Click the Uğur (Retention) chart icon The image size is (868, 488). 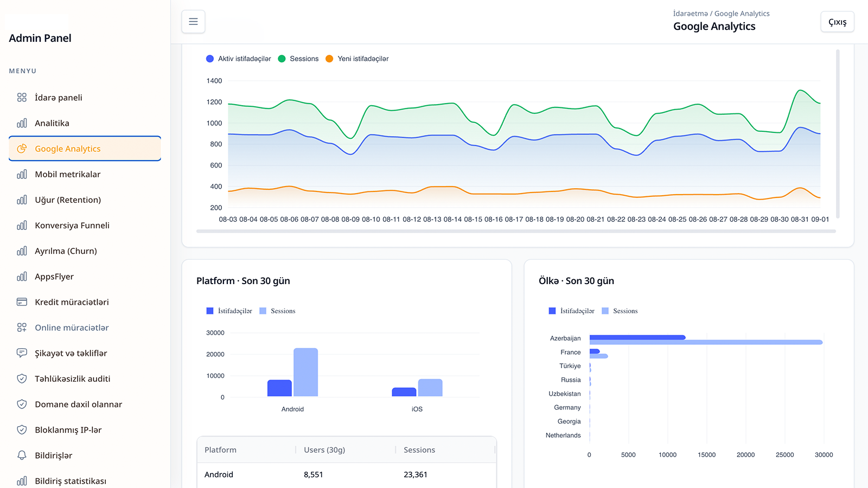coord(22,200)
